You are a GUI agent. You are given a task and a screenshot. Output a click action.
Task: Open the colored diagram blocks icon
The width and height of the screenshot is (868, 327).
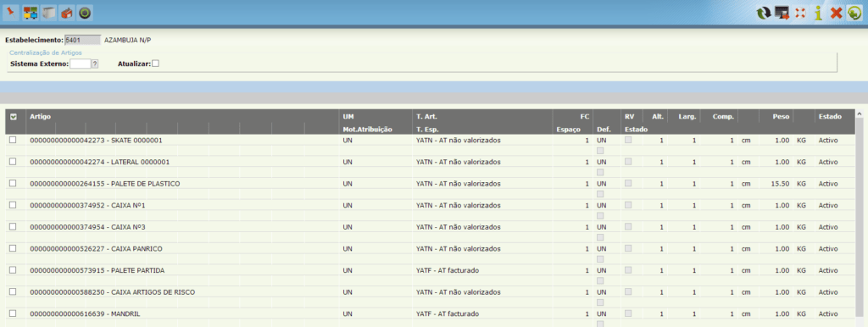30,13
